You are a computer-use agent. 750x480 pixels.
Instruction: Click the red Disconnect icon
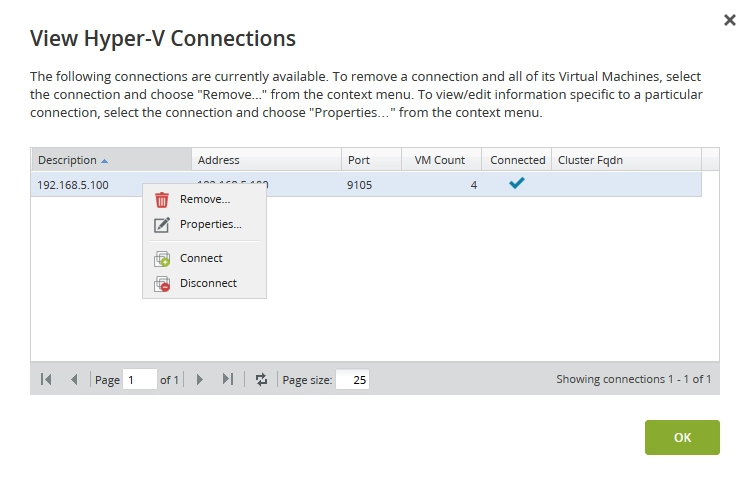pos(162,284)
